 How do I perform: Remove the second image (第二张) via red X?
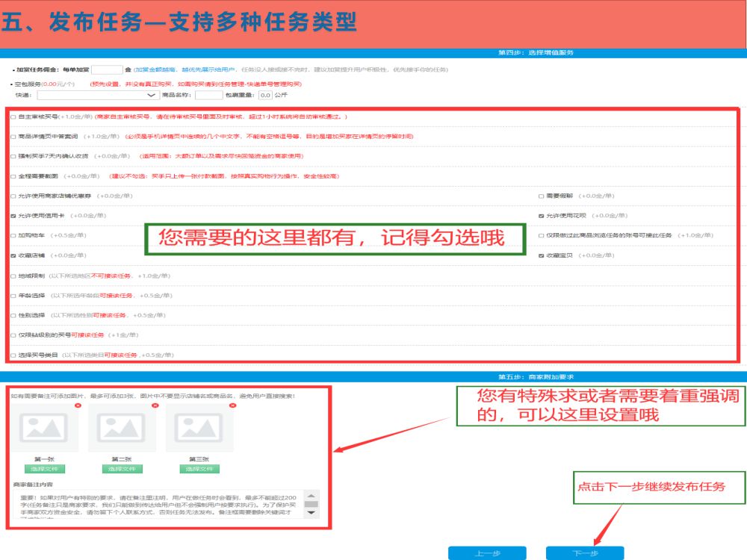click(155, 405)
